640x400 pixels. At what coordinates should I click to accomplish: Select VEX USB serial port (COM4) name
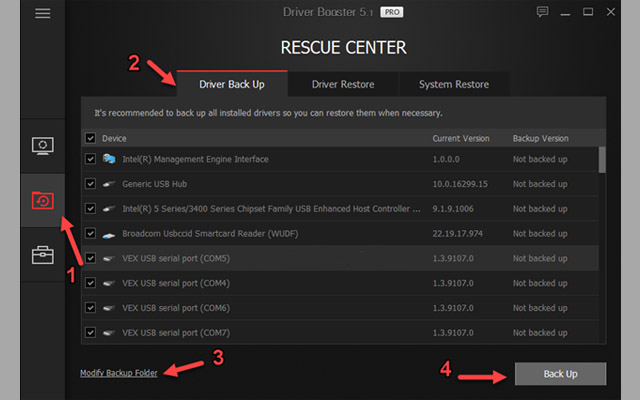(x=176, y=283)
